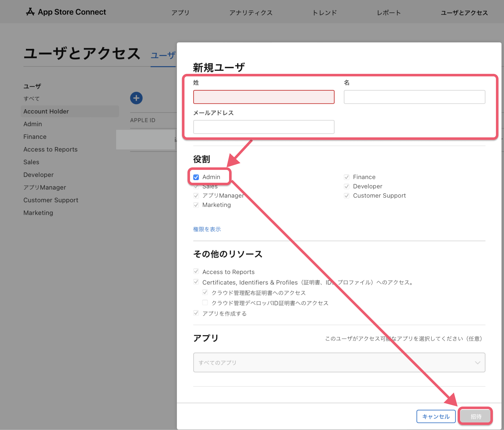Select Sales in the sidebar
Image resolution: width=504 pixels, height=430 pixels.
(31, 162)
